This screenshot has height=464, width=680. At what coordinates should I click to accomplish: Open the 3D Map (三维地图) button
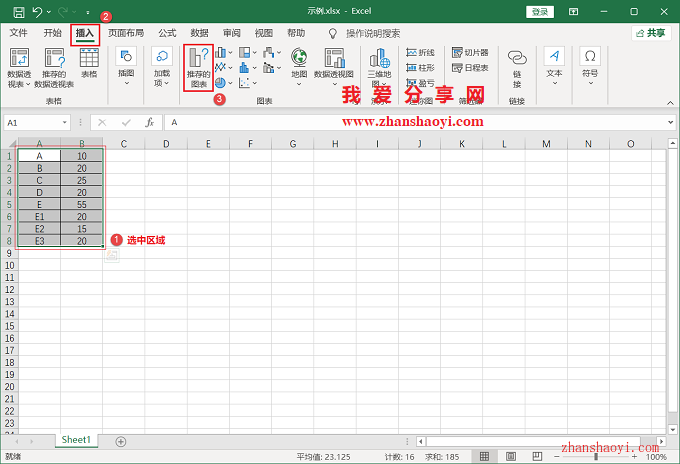[379, 67]
